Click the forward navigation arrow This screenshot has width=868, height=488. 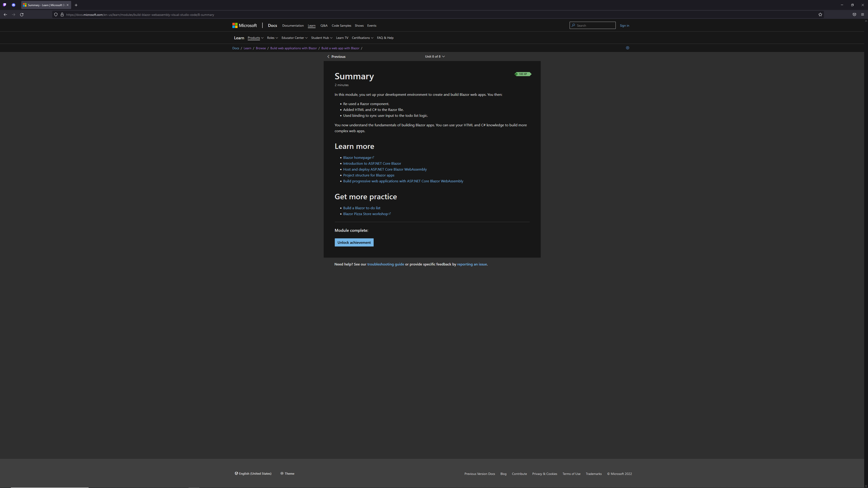click(x=14, y=14)
